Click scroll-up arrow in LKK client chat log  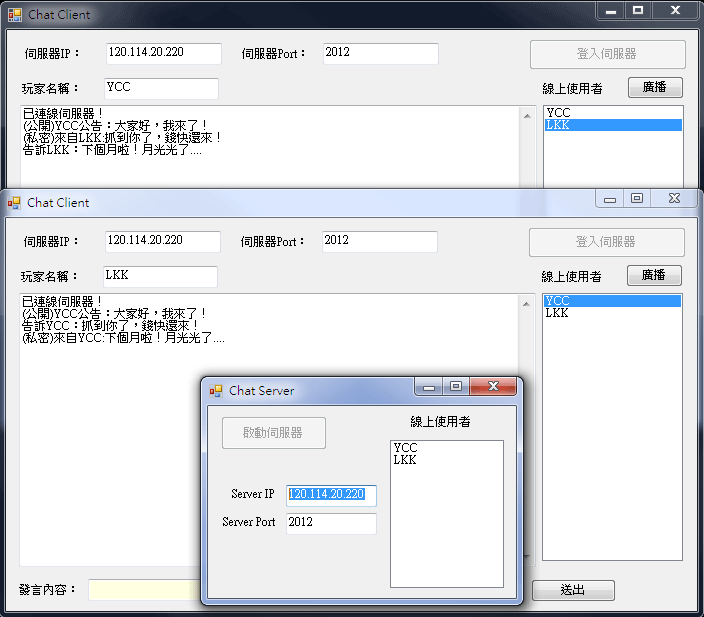(x=527, y=304)
